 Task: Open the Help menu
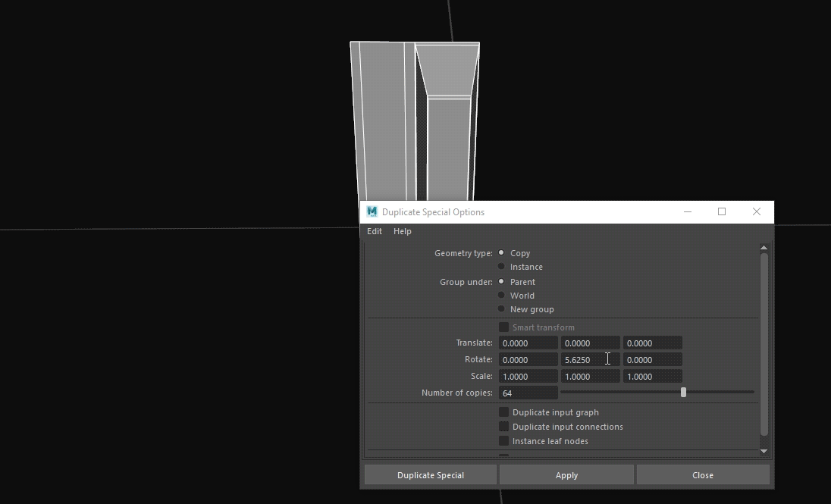point(403,231)
